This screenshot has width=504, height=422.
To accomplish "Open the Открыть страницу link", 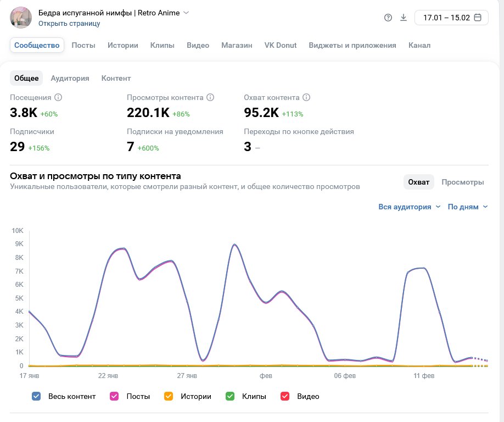I will [69, 24].
